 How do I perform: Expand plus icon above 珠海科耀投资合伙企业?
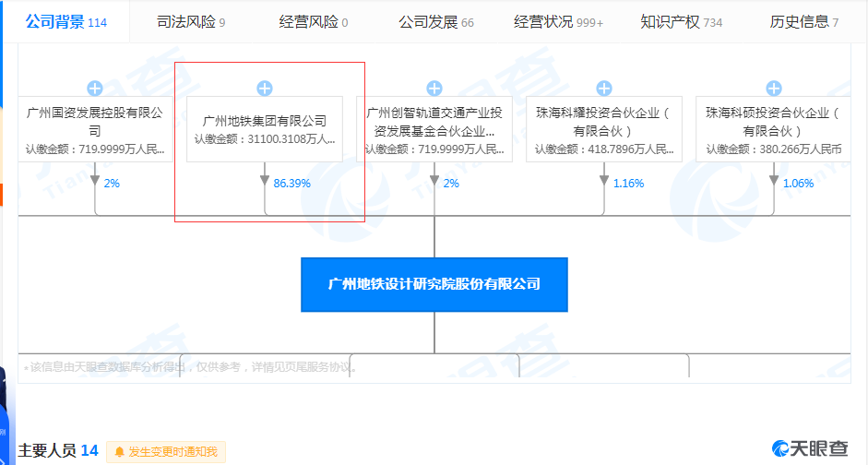pyautogui.click(x=604, y=88)
